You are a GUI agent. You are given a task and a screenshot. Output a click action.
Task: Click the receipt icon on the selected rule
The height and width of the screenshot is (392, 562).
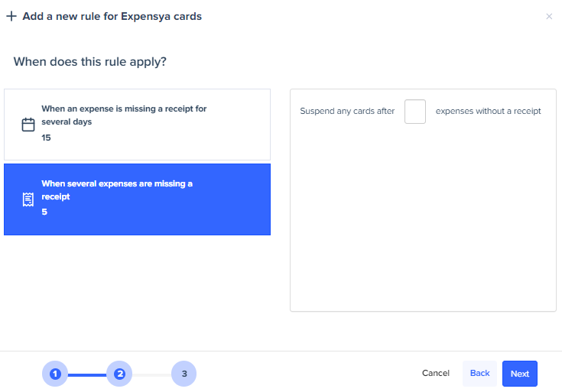coord(28,199)
